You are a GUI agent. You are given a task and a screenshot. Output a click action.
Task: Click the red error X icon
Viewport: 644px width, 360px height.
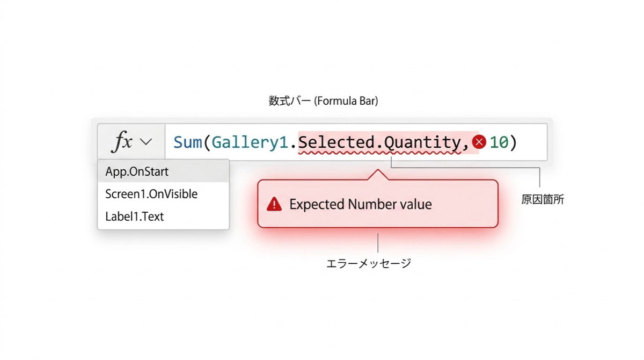coord(479,142)
